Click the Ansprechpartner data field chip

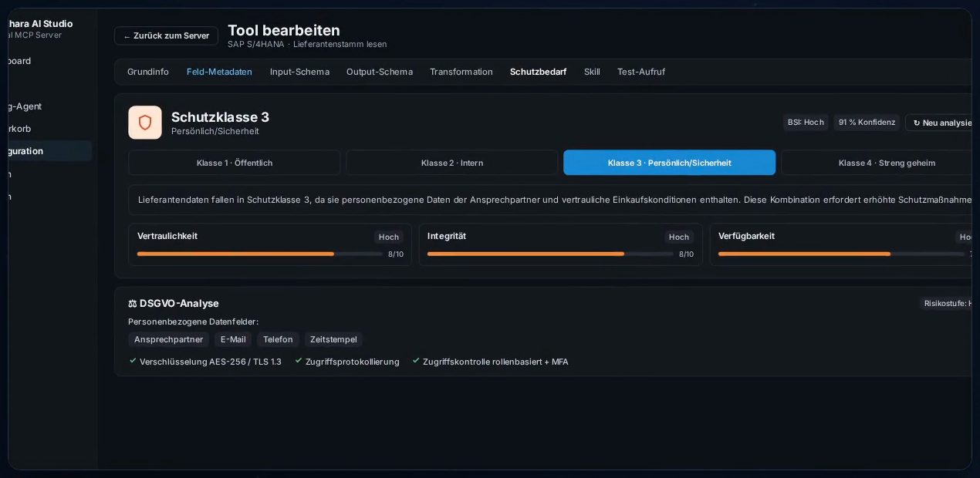click(168, 339)
